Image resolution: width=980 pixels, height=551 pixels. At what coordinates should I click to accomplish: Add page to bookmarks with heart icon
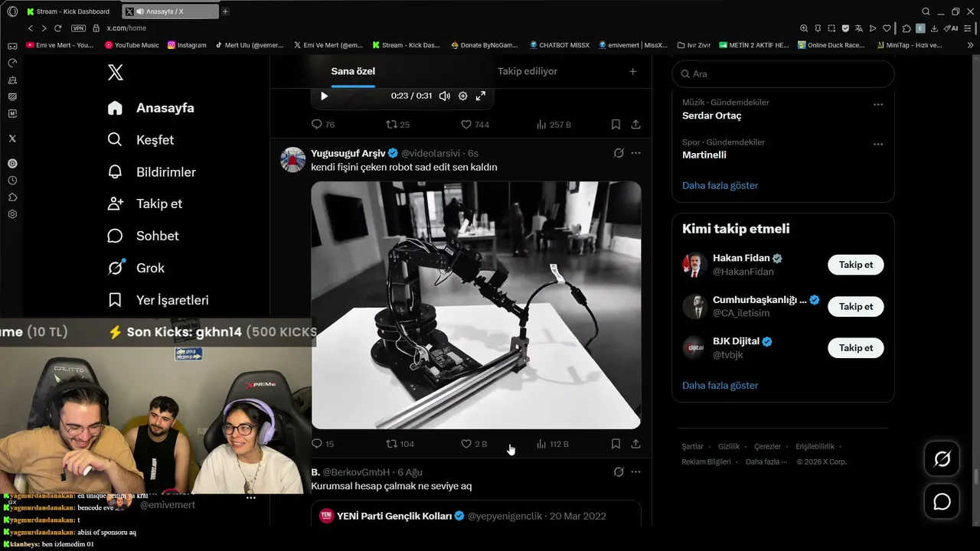(887, 28)
